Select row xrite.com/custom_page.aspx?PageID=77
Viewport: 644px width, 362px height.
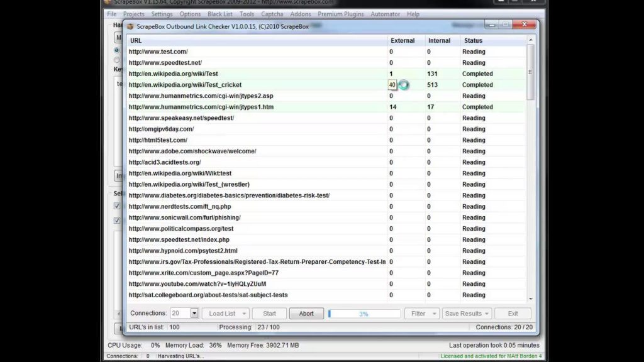(326, 273)
